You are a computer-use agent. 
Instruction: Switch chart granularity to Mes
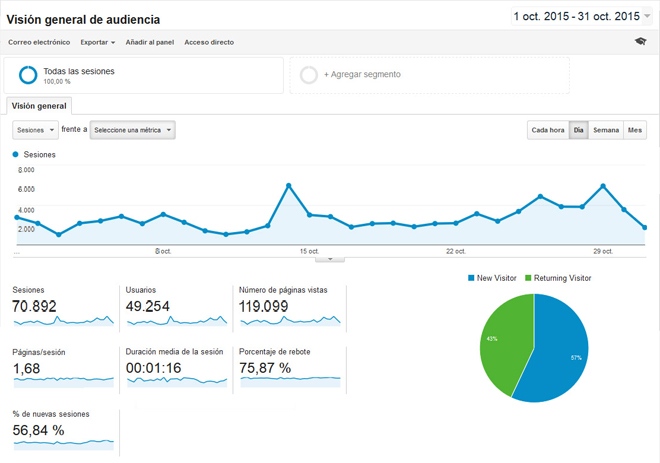(x=635, y=130)
